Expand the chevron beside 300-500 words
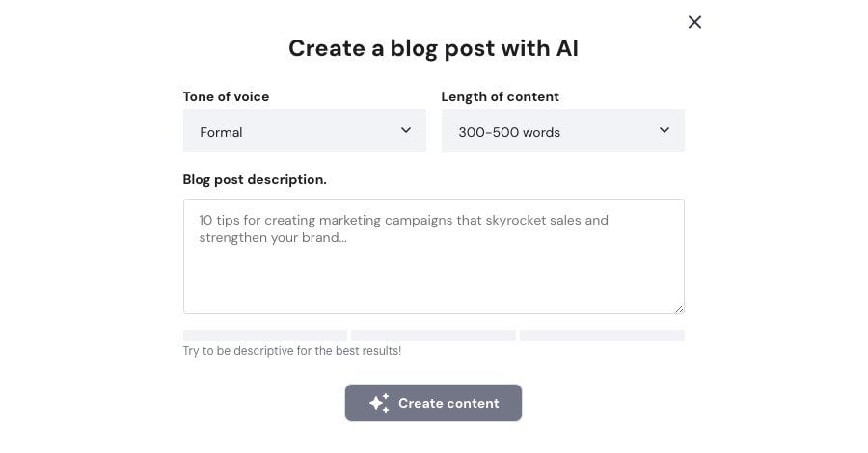This screenshot has width=868, height=453. (665, 130)
